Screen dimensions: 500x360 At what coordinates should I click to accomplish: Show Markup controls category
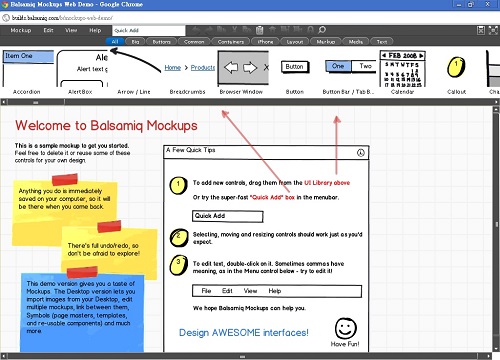tap(326, 42)
